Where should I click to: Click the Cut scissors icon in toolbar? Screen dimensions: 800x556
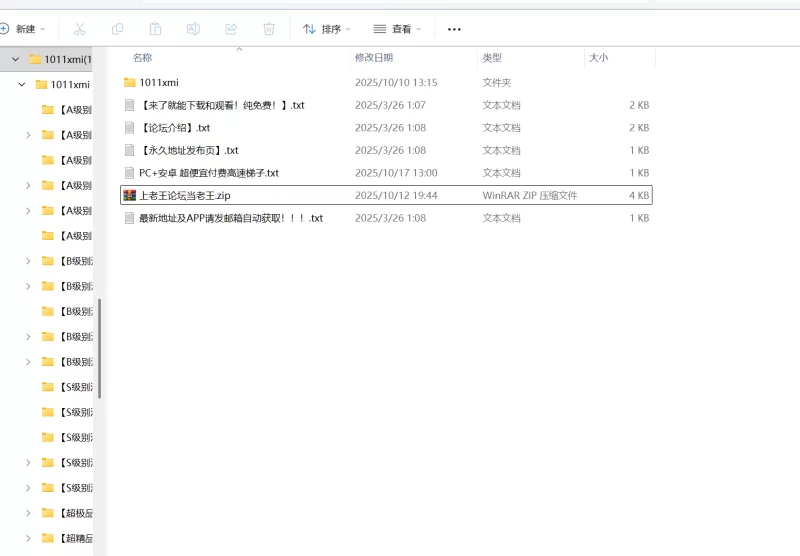tap(80, 29)
